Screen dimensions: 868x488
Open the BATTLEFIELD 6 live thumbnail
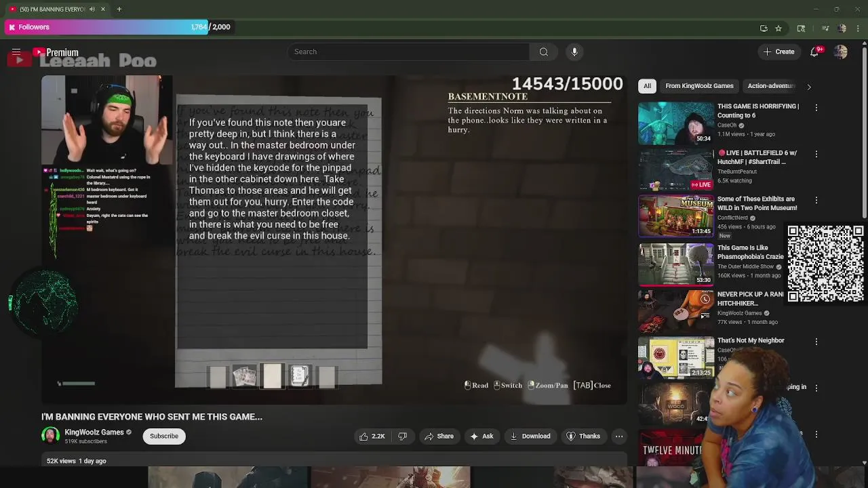click(676, 169)
